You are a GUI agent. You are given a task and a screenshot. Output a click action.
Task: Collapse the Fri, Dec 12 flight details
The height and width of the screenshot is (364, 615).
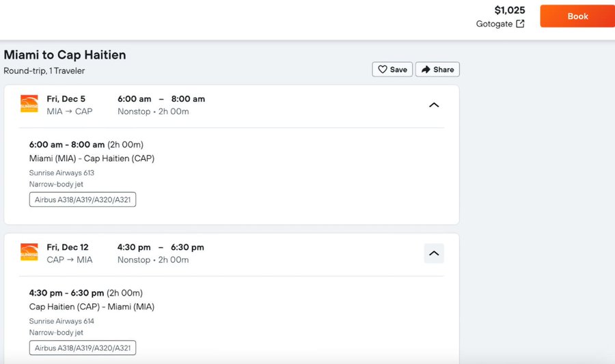[x=433, y=253]
